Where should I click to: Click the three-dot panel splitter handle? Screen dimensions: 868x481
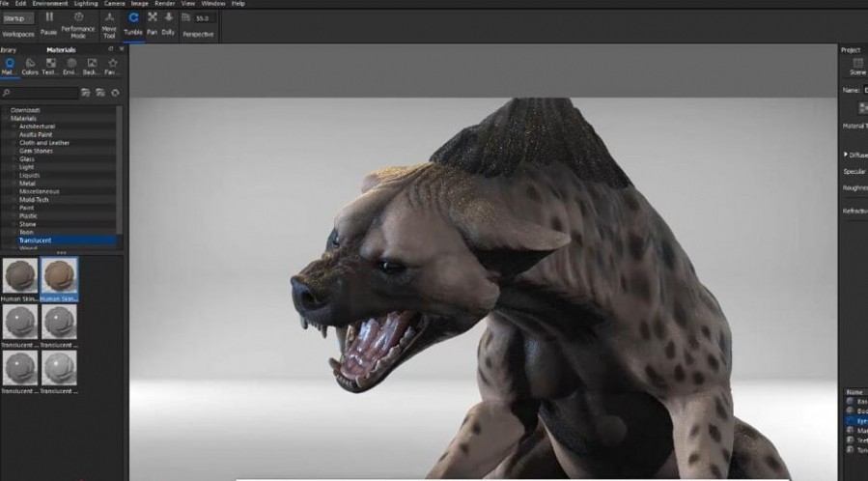click(x=62, y=253)
